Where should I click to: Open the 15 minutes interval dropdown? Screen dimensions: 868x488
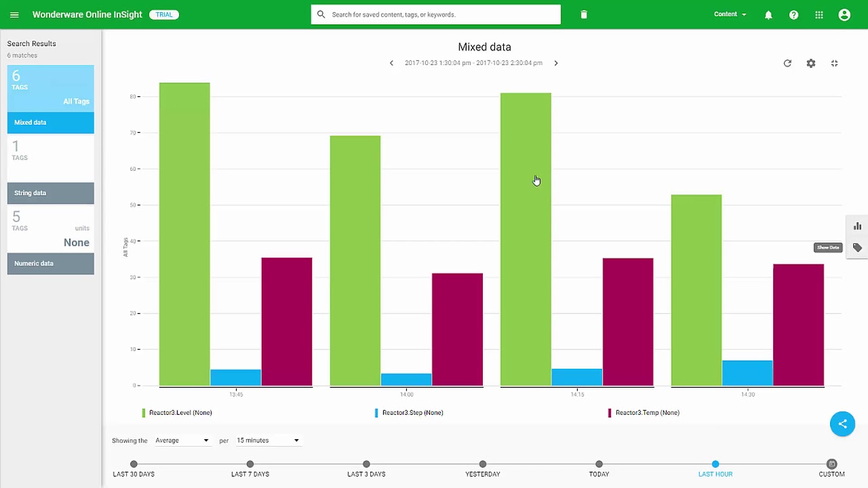[x=267, y=441]
